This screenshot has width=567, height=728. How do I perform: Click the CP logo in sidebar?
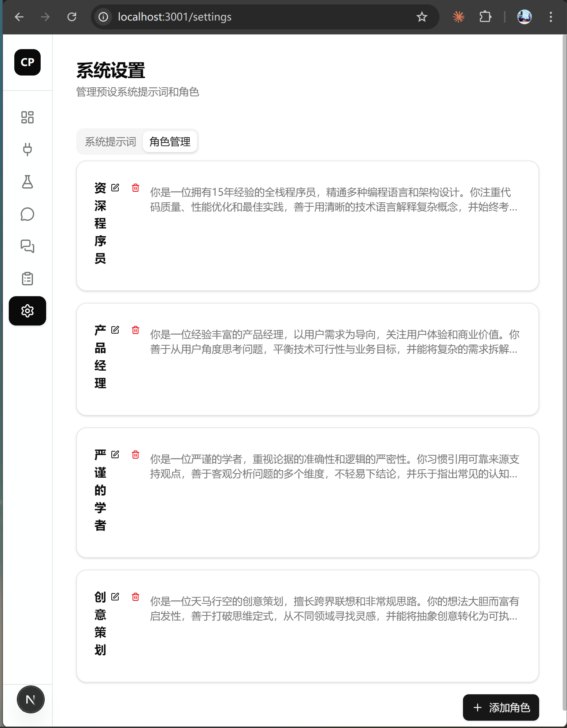pos(27,62)
